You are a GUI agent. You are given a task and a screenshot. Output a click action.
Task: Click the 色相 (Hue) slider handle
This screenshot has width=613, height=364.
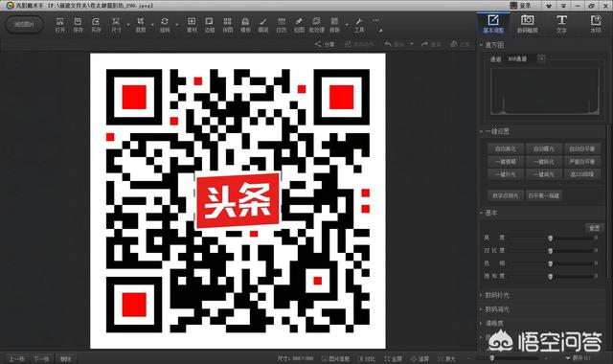[x=550, y=263]
